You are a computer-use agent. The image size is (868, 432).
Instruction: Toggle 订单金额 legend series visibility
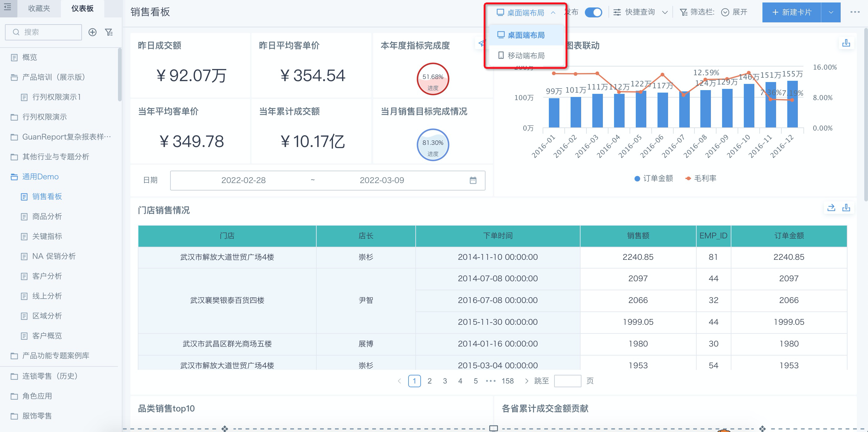coord(653,178)
